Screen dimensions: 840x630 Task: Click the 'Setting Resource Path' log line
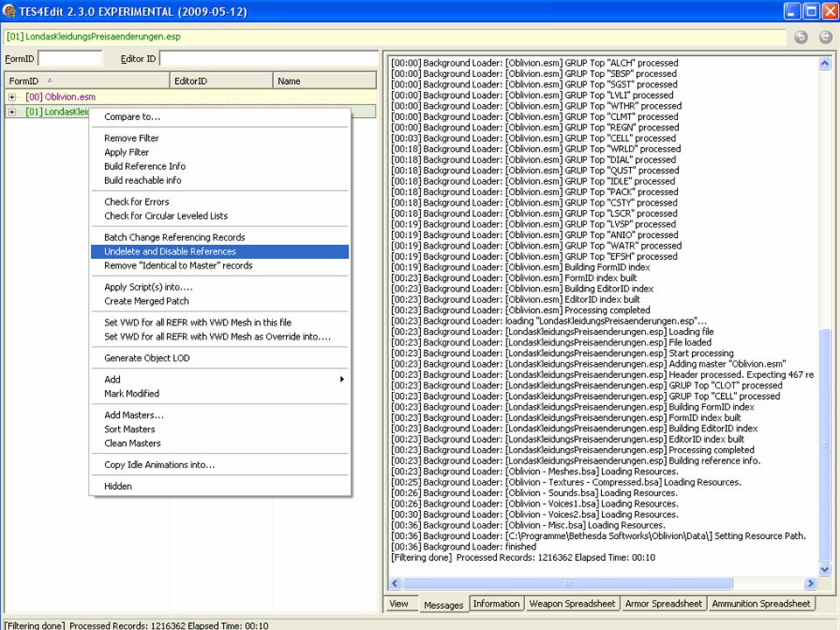[x=598, y=535]
